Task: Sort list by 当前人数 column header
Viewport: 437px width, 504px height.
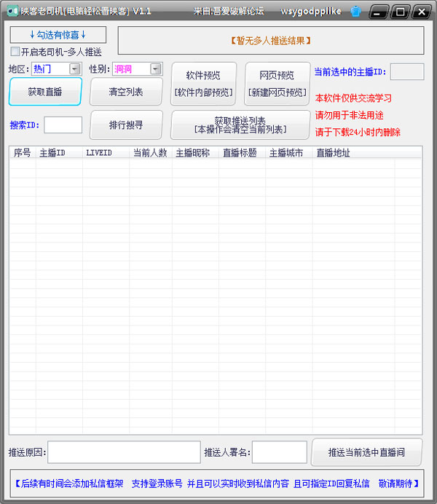Action: click(149, 153)
